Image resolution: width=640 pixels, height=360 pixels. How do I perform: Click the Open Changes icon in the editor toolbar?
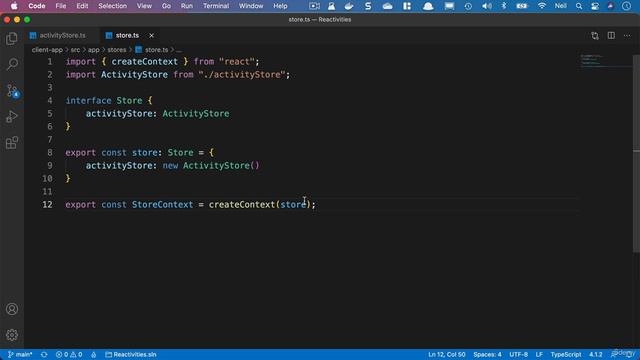[x=595, y=36]
